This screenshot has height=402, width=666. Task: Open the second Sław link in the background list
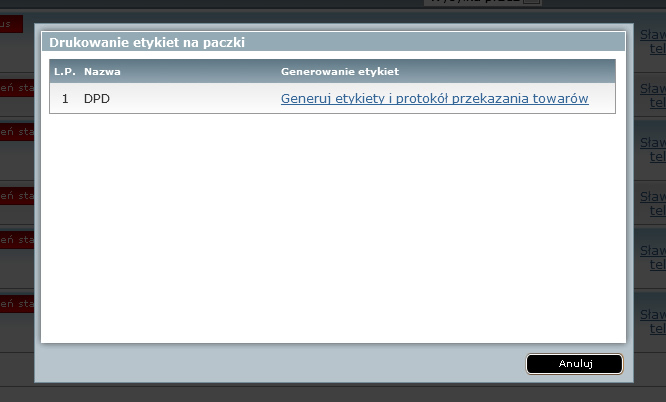653,88
